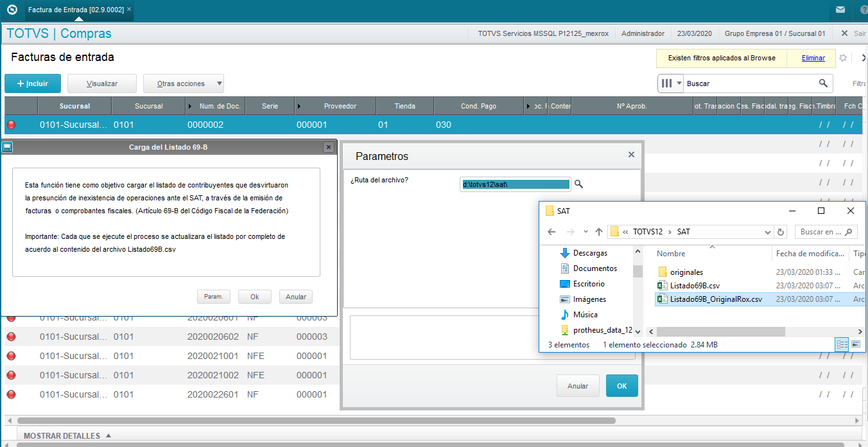Viewport: 868px width, 447px height.
Task: Click the Ruta del archivo path field
Action: [516, 184]
